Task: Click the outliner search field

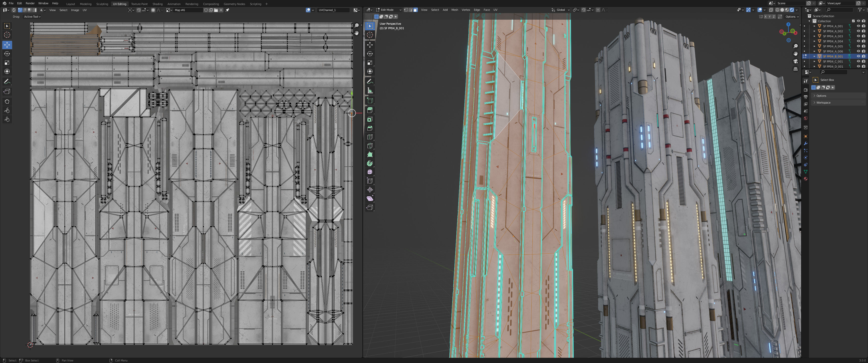Action: point(839,10)
